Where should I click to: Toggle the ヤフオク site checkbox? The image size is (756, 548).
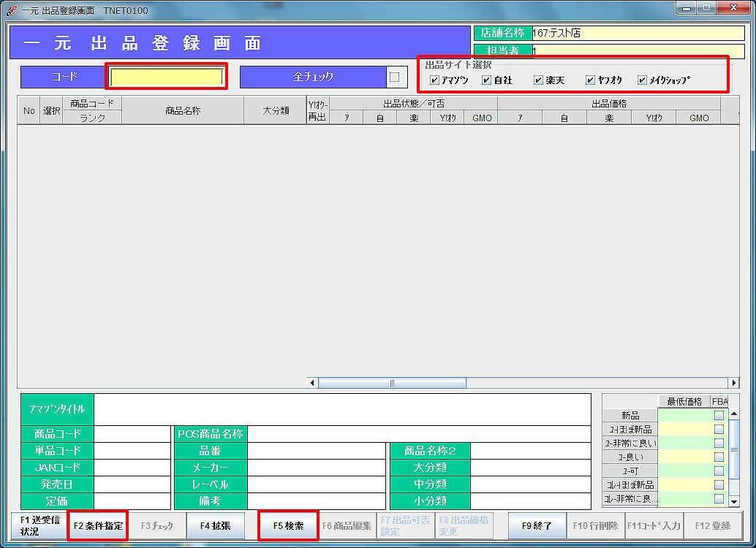[x=591, y=80]
